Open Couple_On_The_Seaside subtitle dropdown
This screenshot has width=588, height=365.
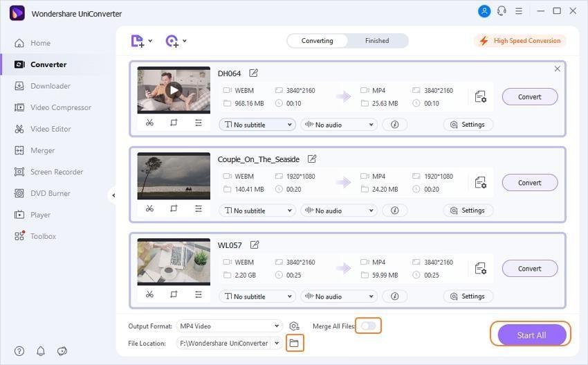point(257,211)
